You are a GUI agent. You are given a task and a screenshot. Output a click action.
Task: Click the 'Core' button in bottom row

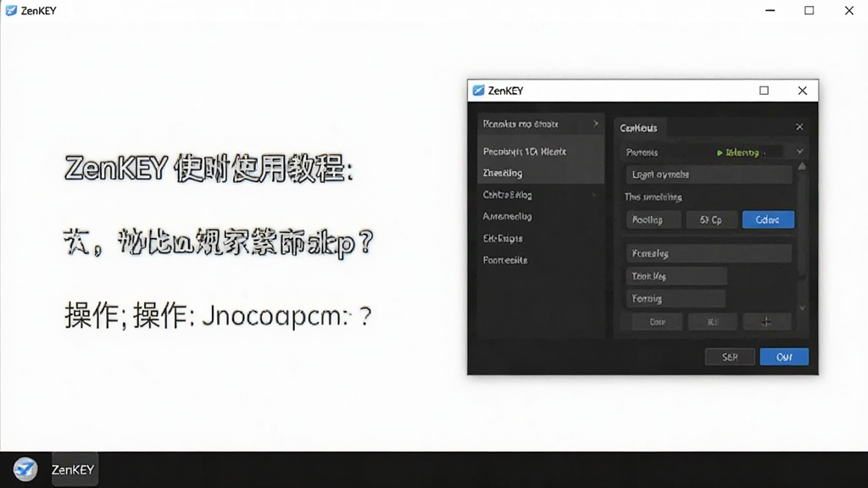pyautogui.click(x=658, y=321)
